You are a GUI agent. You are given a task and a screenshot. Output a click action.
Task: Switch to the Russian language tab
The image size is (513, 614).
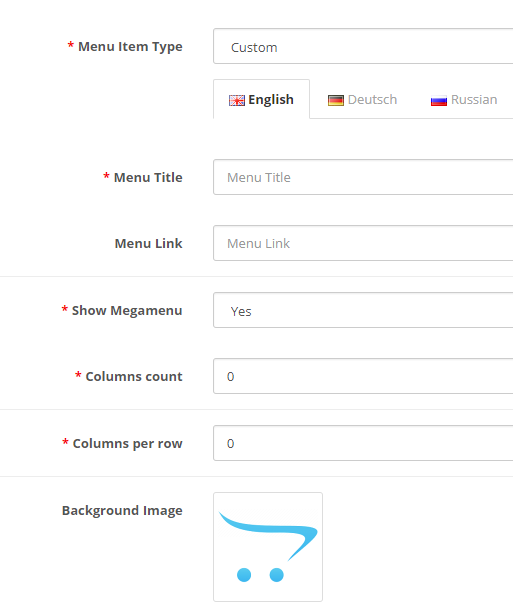464,99
